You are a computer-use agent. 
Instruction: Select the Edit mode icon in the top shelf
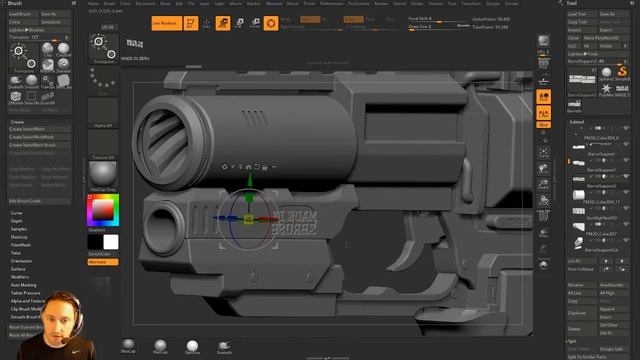coord(191,23)
